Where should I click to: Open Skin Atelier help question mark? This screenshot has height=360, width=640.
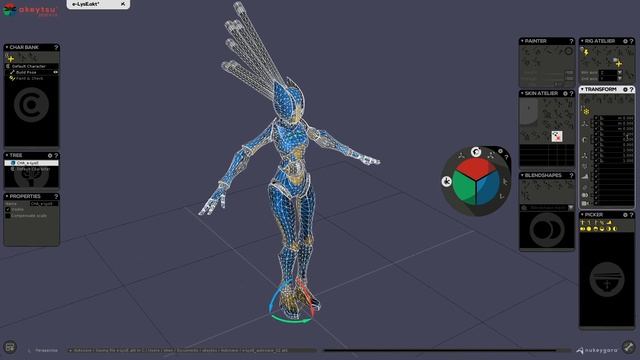pos(571,93)
